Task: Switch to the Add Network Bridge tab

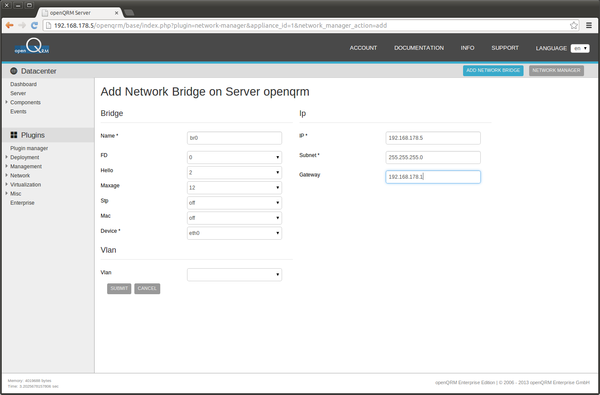Action: [x=493, y=70]
